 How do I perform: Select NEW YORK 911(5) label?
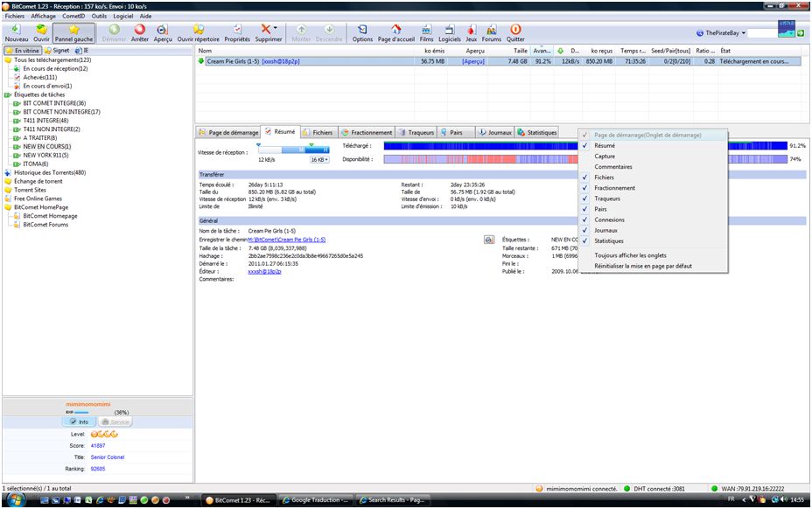[x=45, y=156]
